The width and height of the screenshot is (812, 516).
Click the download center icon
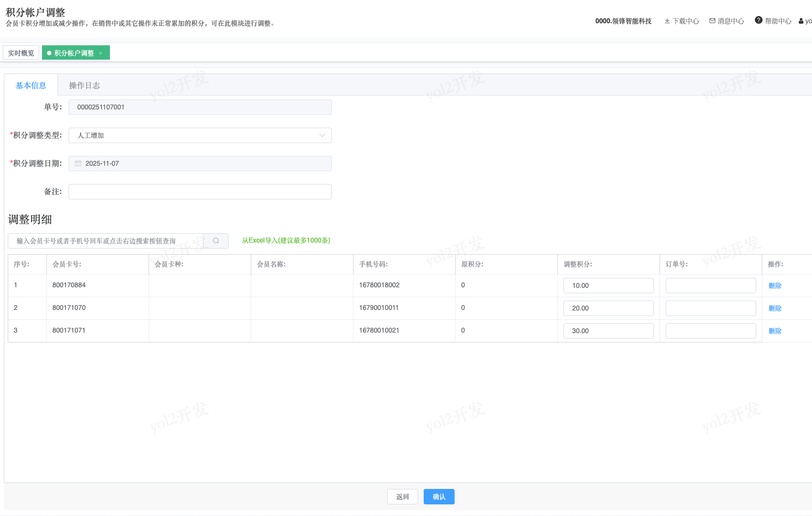point(667,21)
